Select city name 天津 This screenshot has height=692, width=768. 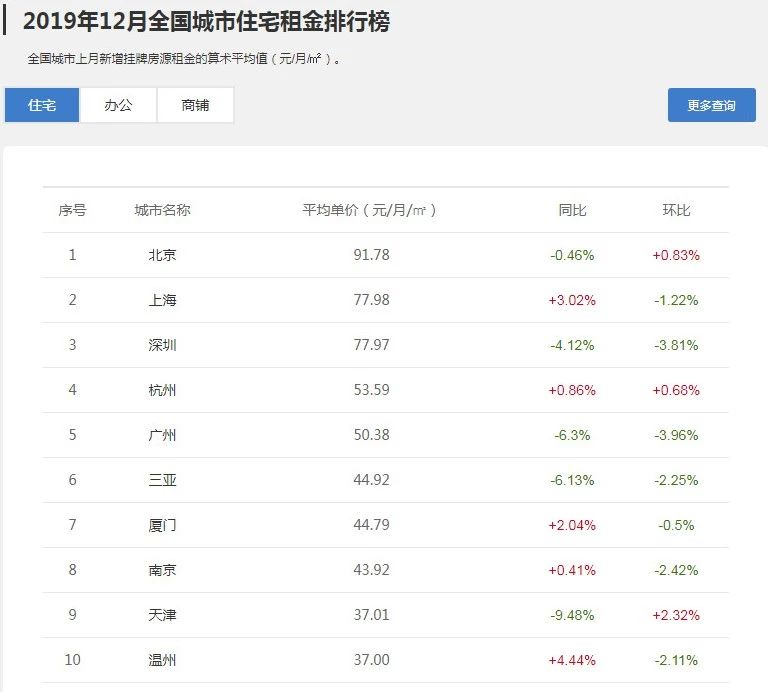click(x=162, y=616)
